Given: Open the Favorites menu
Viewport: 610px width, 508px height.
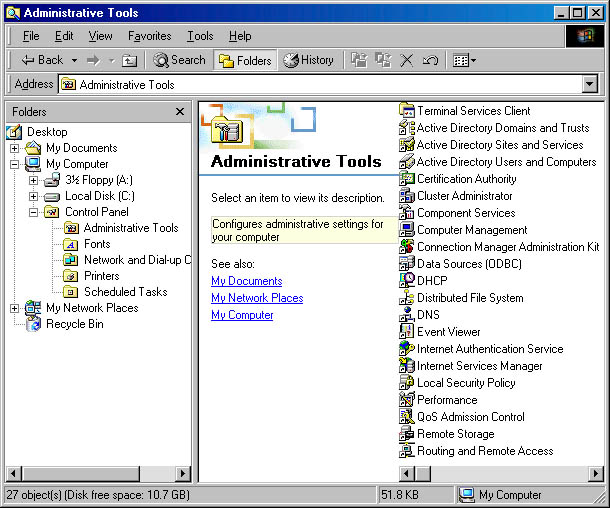Looking at the screenshot, I should (x=149, y=36).
